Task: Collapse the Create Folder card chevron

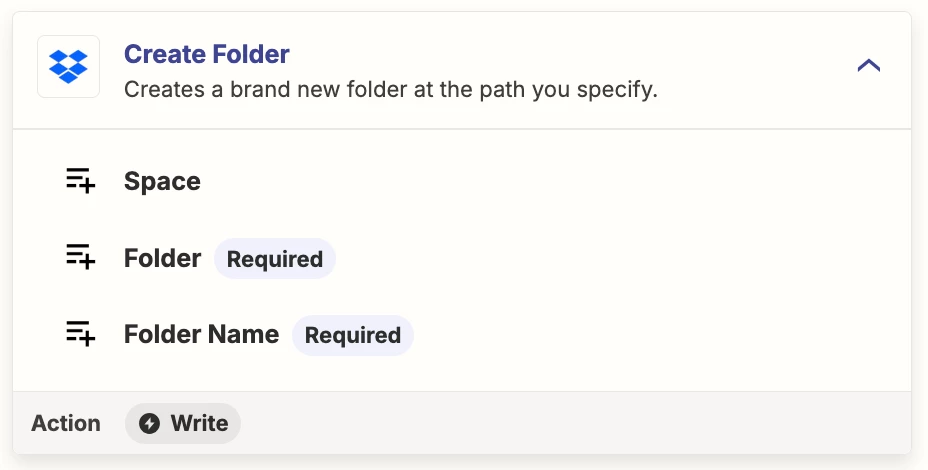Action: tap(868, 66)
